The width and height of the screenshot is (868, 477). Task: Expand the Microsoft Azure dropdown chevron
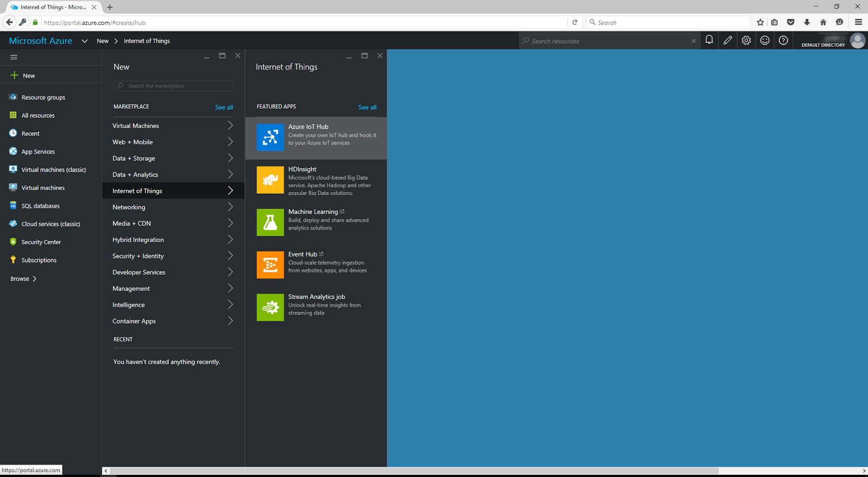(x=85, y=41)
